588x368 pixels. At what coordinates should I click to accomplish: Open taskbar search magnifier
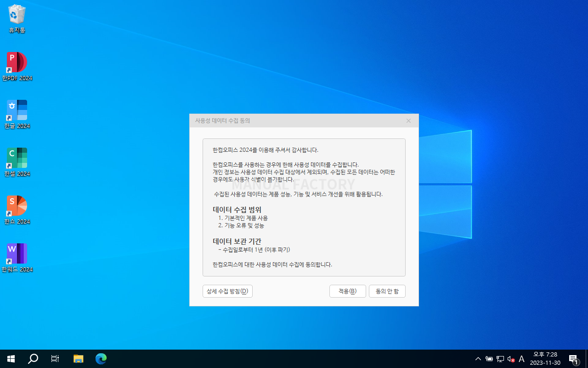tap(33, 359)
